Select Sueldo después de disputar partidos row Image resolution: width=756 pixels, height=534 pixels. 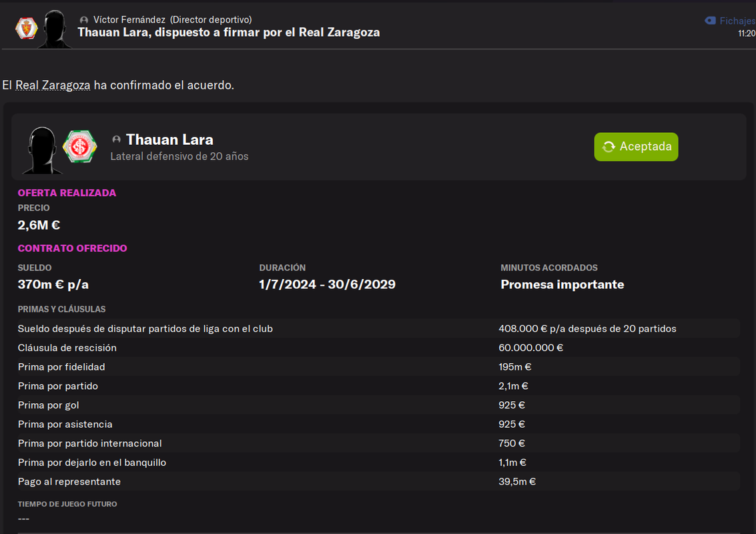378,328
